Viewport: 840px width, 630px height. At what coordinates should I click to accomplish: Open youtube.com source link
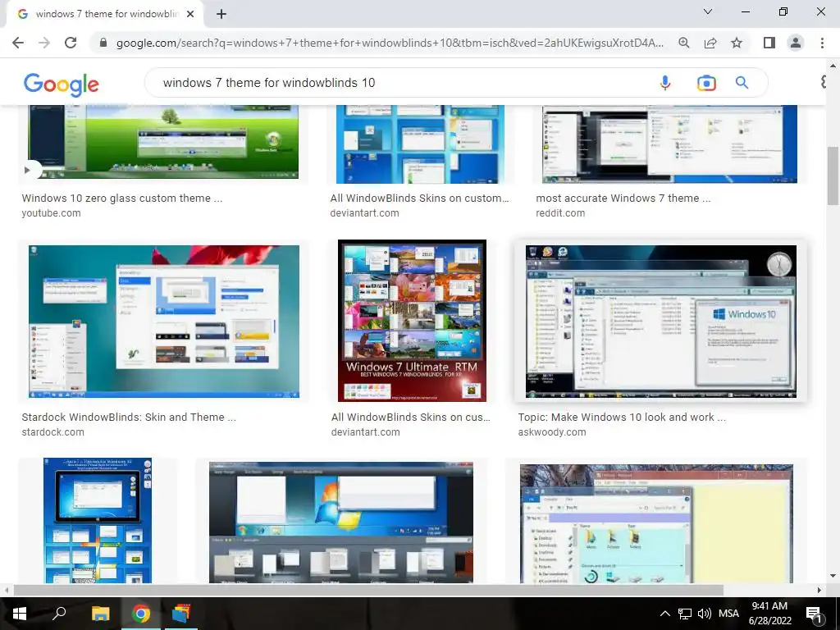point(51,213)
